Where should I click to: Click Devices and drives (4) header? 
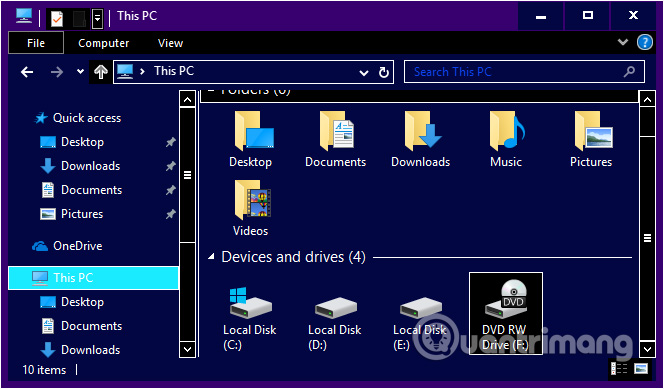click(x=293, y=257)
